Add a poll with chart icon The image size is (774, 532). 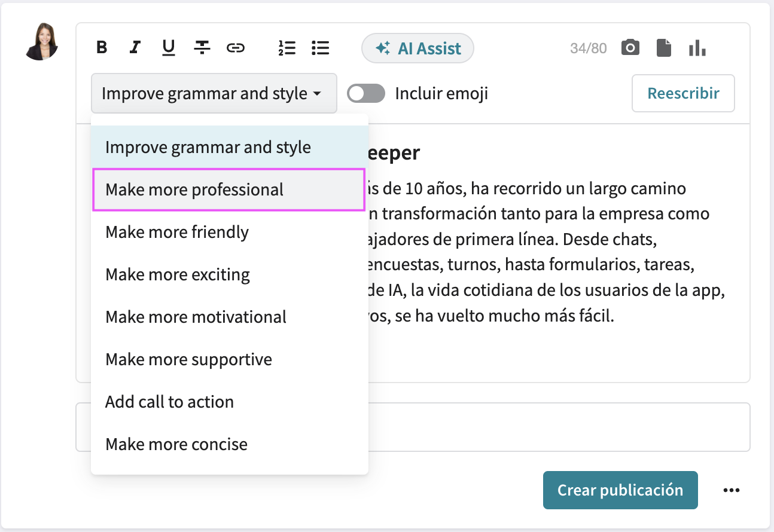click(x=697, y=48)
